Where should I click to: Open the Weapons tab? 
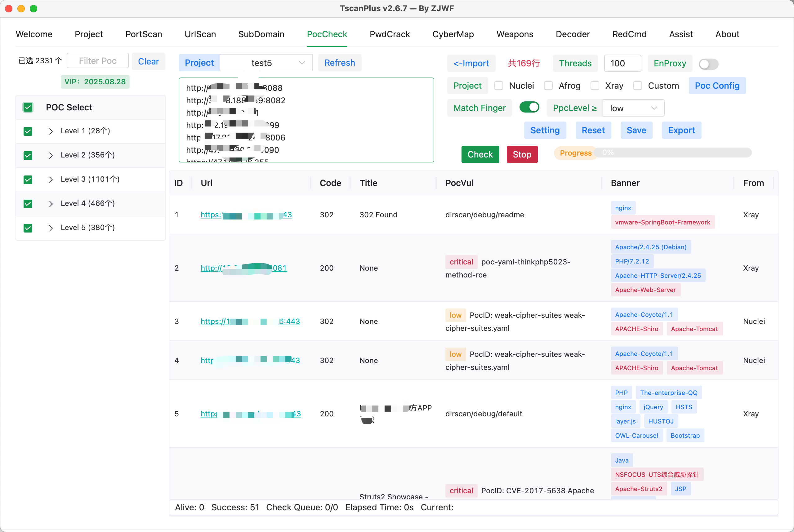(515, 34)
